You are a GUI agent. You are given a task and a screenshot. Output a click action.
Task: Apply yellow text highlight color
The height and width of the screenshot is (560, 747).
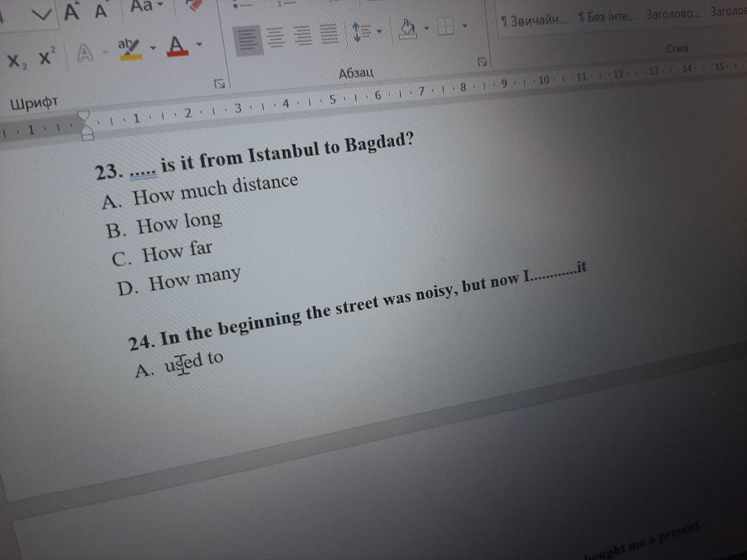[x=130, y=49]
